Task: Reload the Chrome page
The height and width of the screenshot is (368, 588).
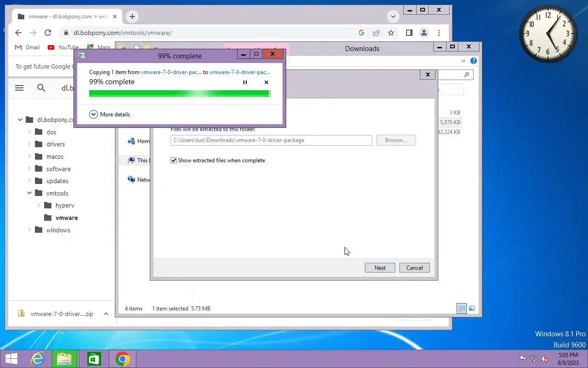Action: click(x=48, y=33)
